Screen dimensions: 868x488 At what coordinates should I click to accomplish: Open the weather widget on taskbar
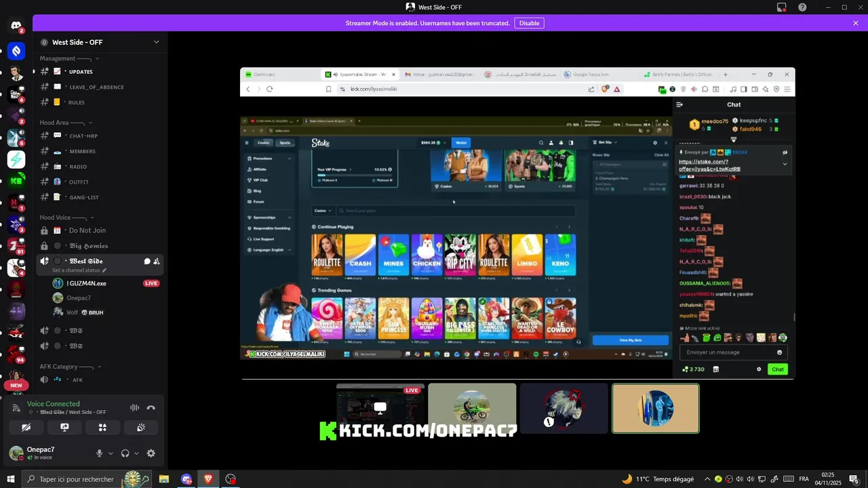click(x=658, y=479)
